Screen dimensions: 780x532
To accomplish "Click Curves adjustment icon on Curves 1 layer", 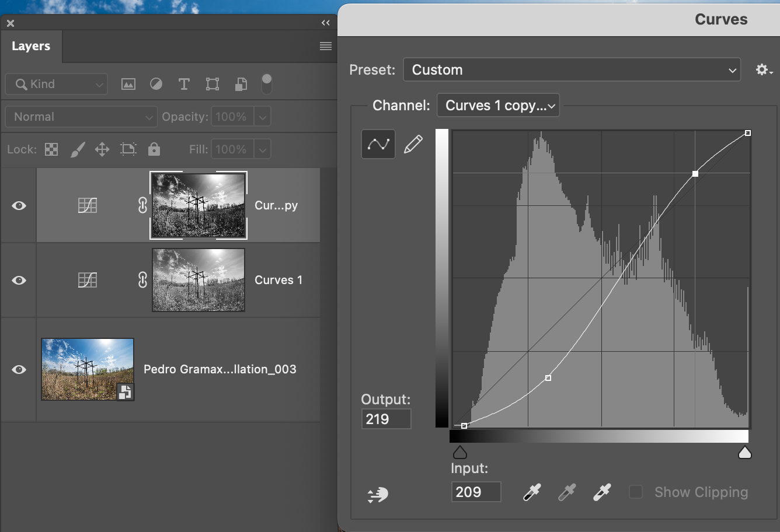I will (88, 280).
